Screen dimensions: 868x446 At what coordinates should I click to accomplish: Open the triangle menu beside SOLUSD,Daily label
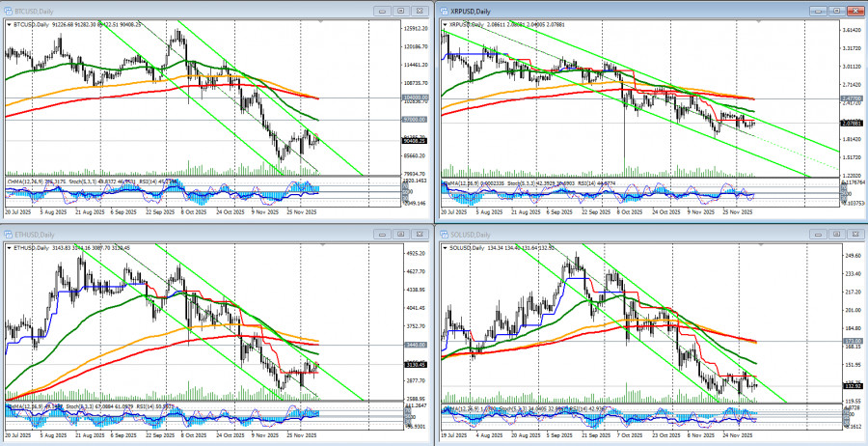[447, 248]
